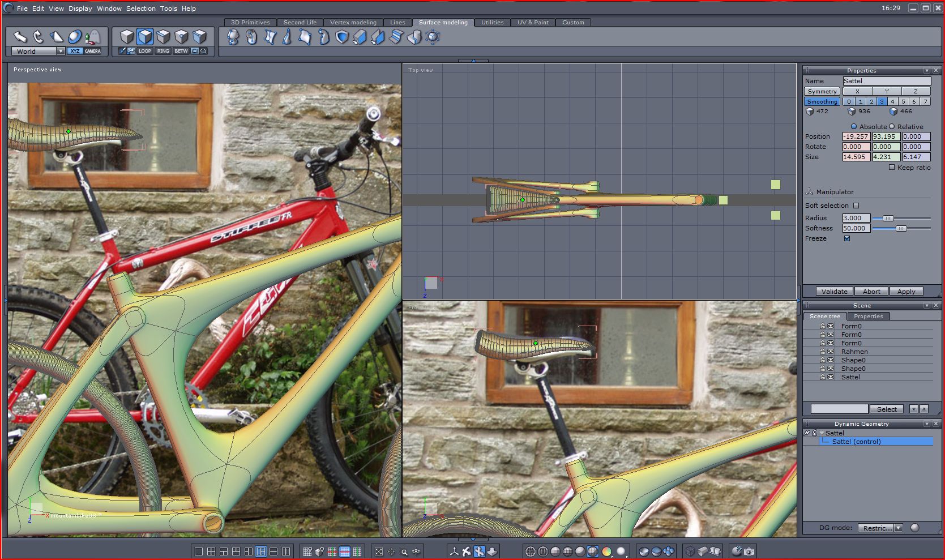The height and width of the screenshot is (560, 945).
Task: Select the universal manipulator tool
Action: [x=74, y=37]
